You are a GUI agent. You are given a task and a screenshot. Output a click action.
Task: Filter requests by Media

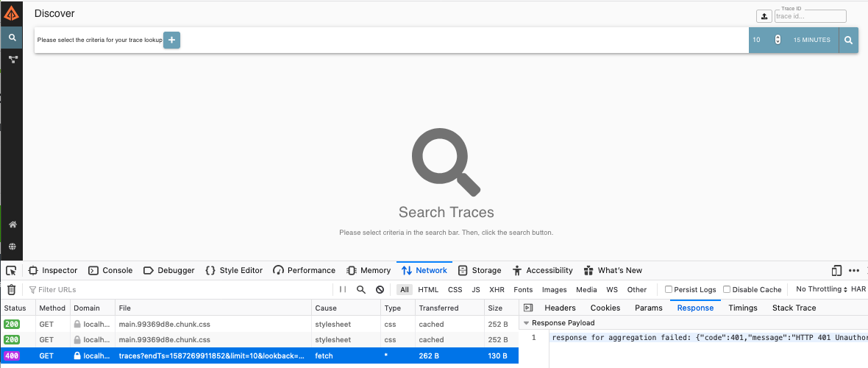[x=586, y=289]
